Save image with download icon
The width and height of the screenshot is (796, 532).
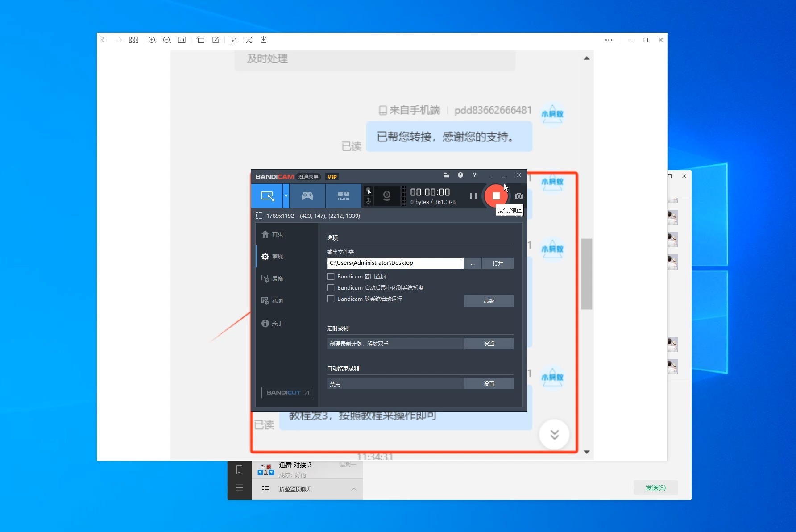pos(264,40)
